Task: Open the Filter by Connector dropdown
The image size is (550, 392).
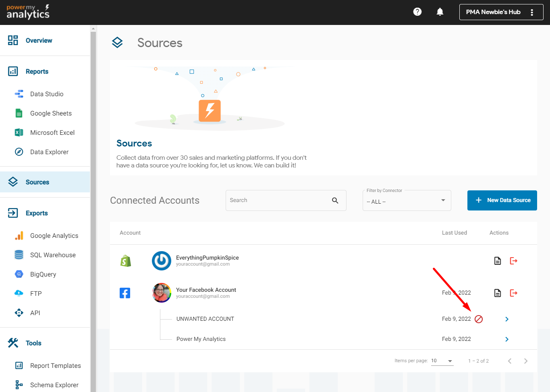Action: pyautogui.click(x=407, y=201)
